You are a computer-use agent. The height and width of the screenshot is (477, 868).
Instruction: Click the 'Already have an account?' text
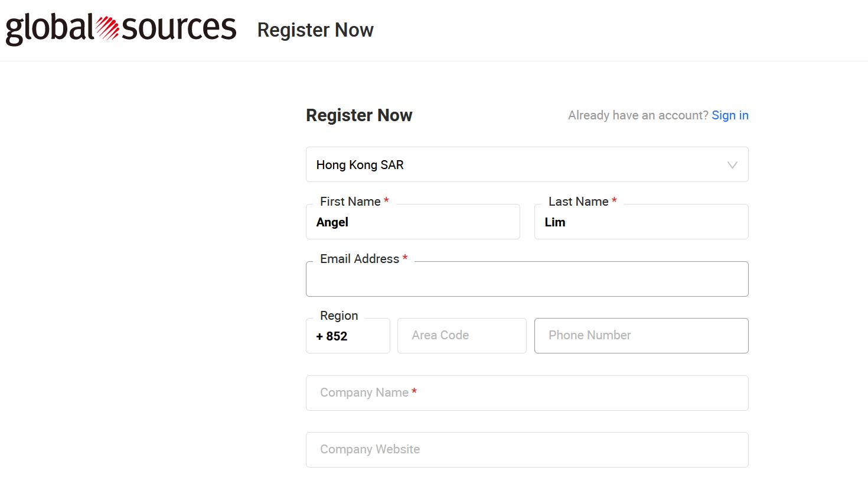(x=638, y=115)
